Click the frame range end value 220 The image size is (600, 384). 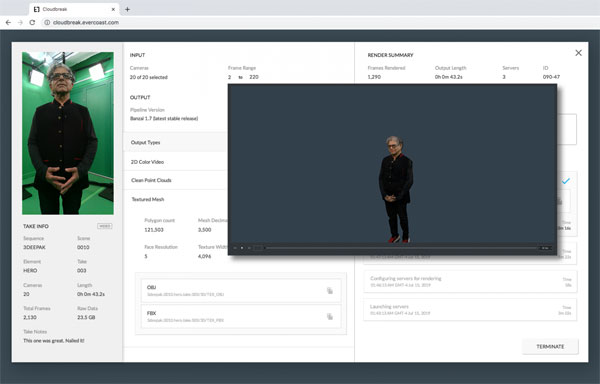(254, 77)
